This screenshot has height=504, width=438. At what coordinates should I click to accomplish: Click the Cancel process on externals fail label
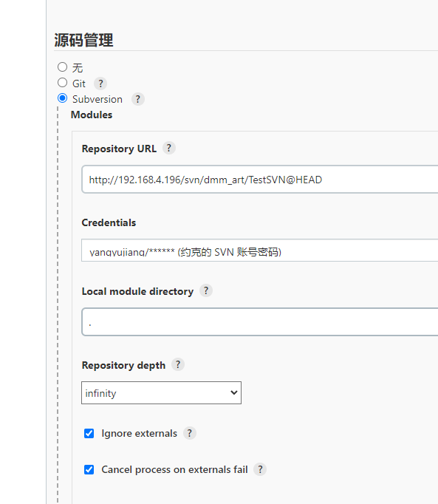(174, 469)
